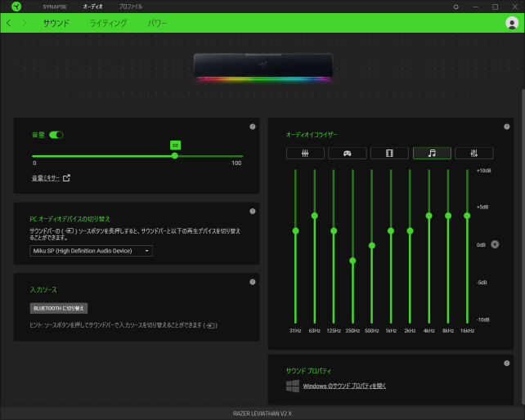The height and width of the screenshot is (420, 525).
Task: Open the user account profile icon
Action: click(x=512, y=24)
